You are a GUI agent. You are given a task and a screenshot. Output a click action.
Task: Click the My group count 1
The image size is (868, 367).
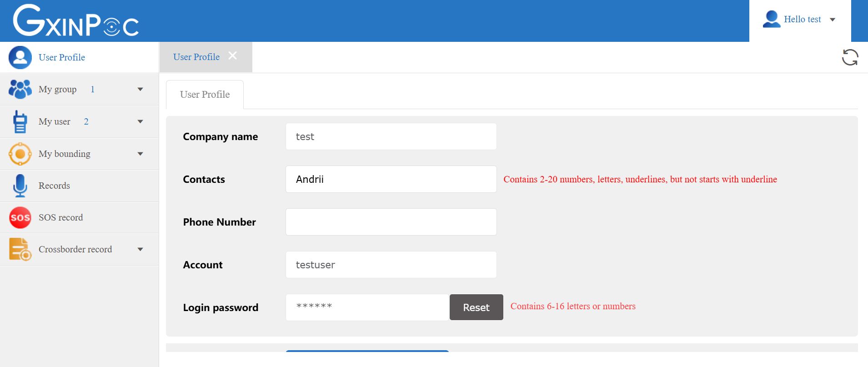pyautogui.click(x=92, y=89)
